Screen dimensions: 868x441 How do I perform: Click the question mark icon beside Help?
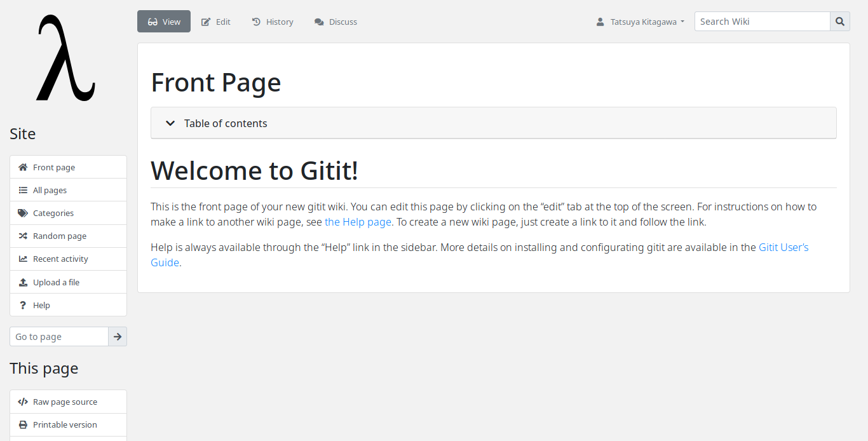click(x=23, y=305)
